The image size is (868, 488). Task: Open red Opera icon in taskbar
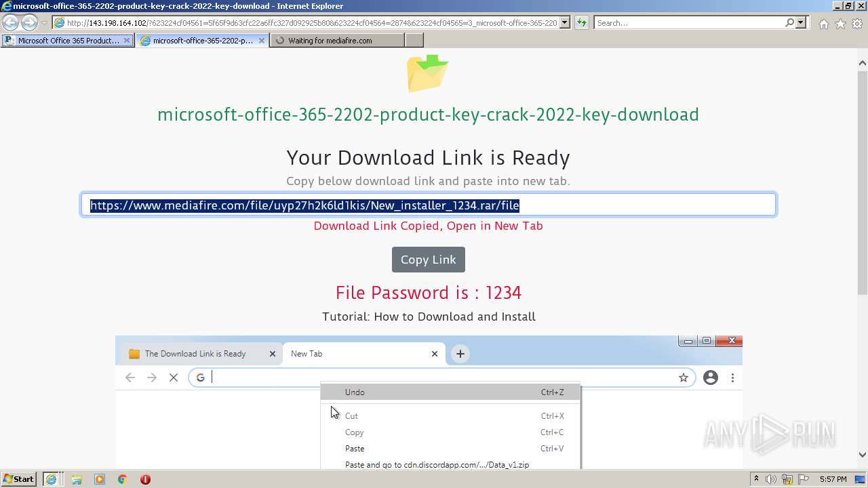tap(145, 479)
